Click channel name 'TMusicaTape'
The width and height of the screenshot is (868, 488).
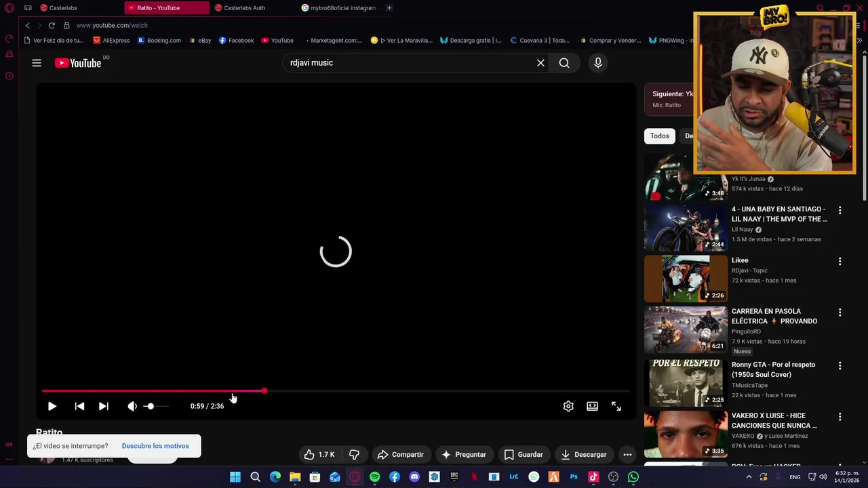[749, 385]
